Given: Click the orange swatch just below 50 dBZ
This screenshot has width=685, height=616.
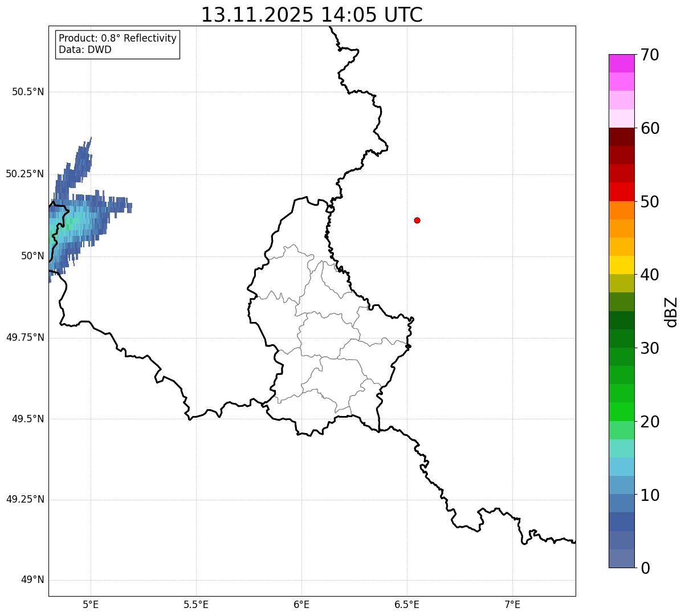Looking at the screenshot, I should tap(622, 210).
